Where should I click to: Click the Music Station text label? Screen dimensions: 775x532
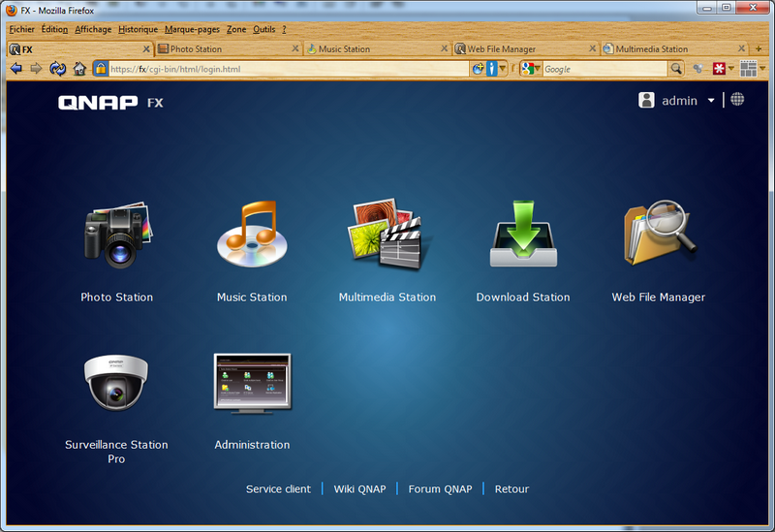click(252, 297)
